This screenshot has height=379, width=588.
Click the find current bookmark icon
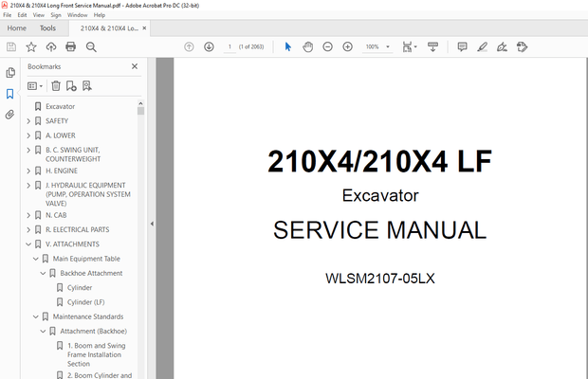(x=87, y=86)
